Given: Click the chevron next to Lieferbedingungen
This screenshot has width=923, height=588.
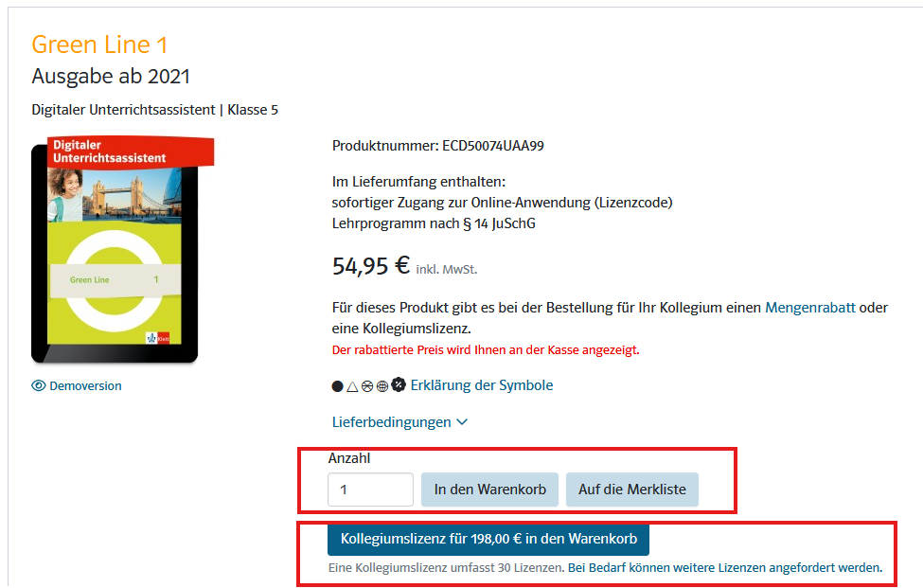Looking at the screenshot, I should coord(462,422).
